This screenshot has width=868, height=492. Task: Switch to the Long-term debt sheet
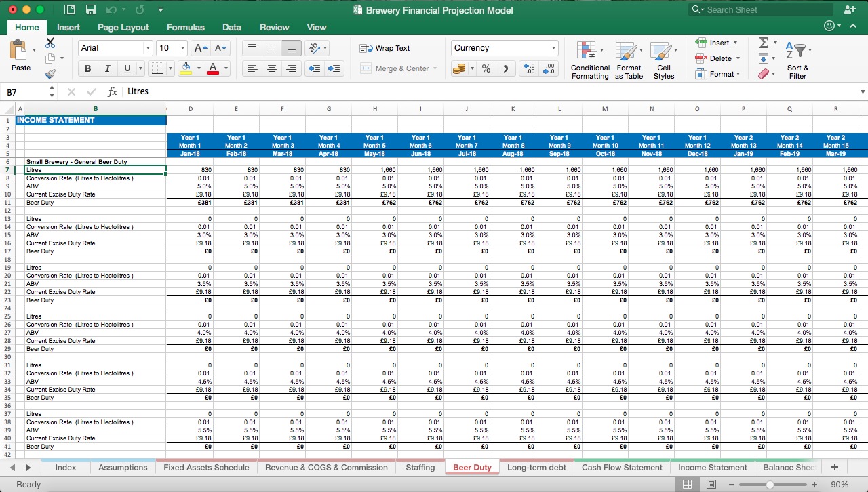coord(536,468)
